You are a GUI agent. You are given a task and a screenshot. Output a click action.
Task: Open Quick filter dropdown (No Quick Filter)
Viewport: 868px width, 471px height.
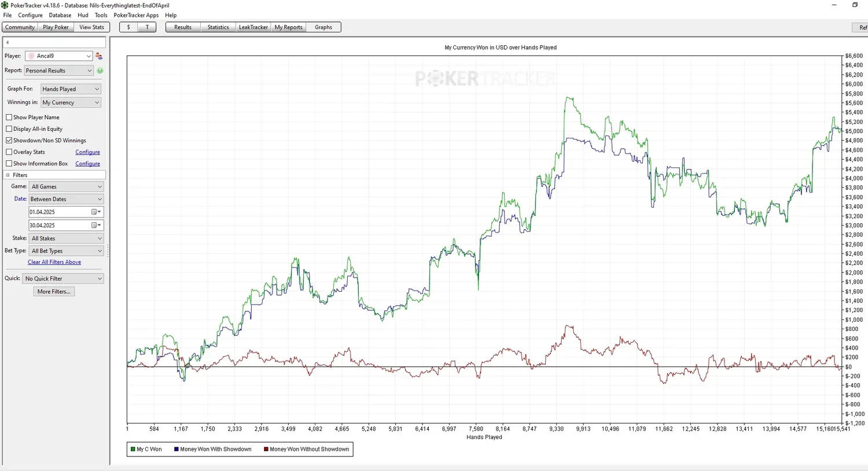pyautogui.click(x=63, y=278)
